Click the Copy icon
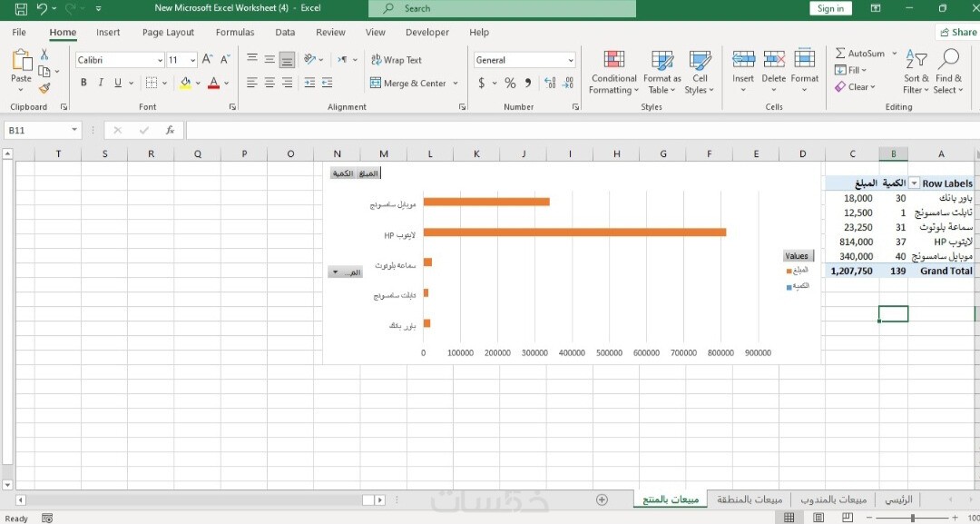Image resolution: width=980 pixels, height=524 pixels. (x=44, y=71)
